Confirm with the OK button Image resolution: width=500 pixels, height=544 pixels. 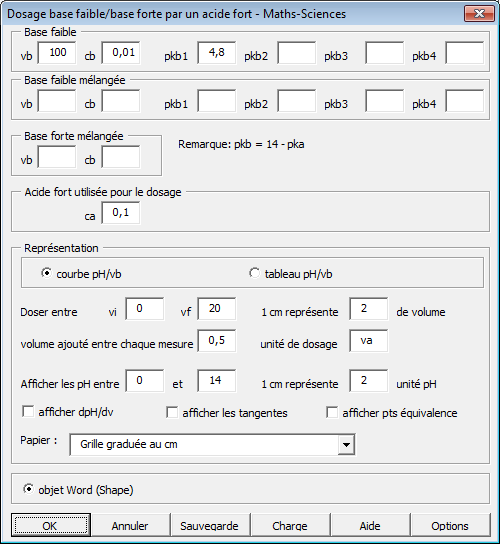tap(51, 525)
